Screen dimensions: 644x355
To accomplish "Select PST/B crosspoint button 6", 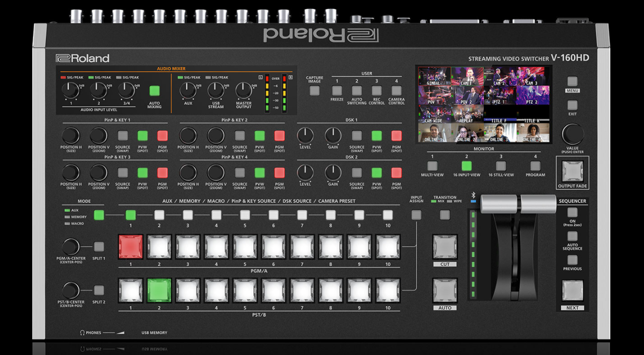I will (x=274, y=290).
